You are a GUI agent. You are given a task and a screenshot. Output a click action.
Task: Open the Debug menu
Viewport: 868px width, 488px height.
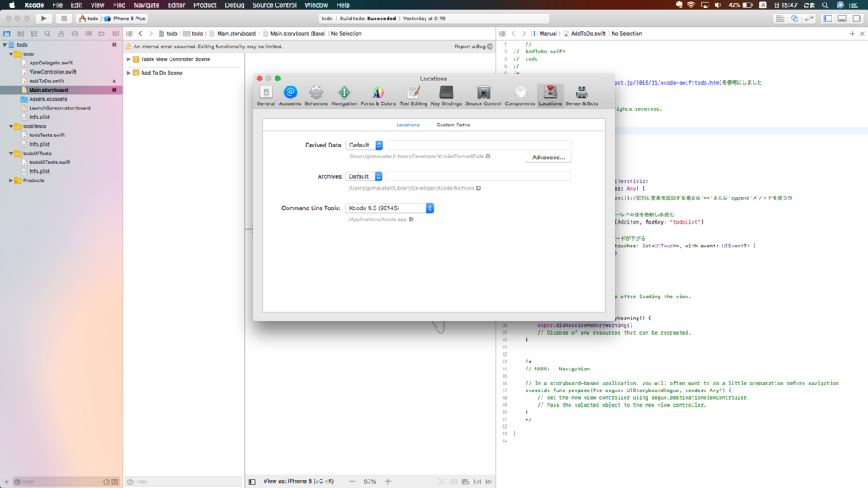(x=234, y=5)
